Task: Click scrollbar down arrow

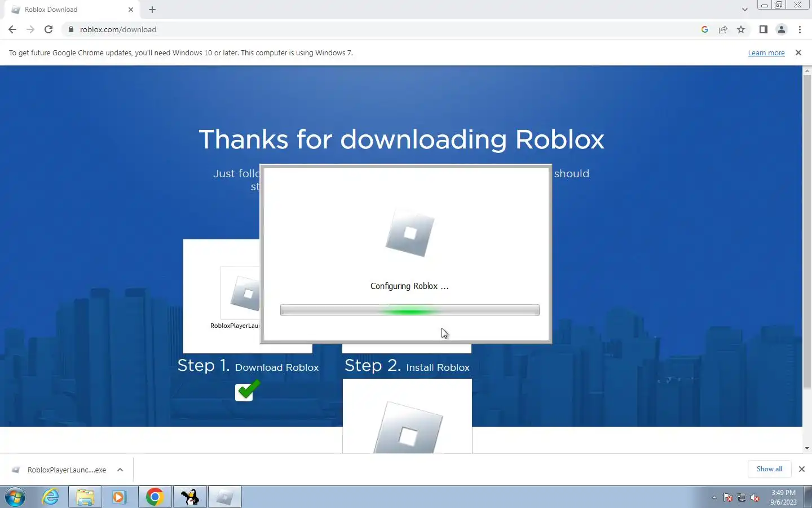Action: (x=807, y=448)
